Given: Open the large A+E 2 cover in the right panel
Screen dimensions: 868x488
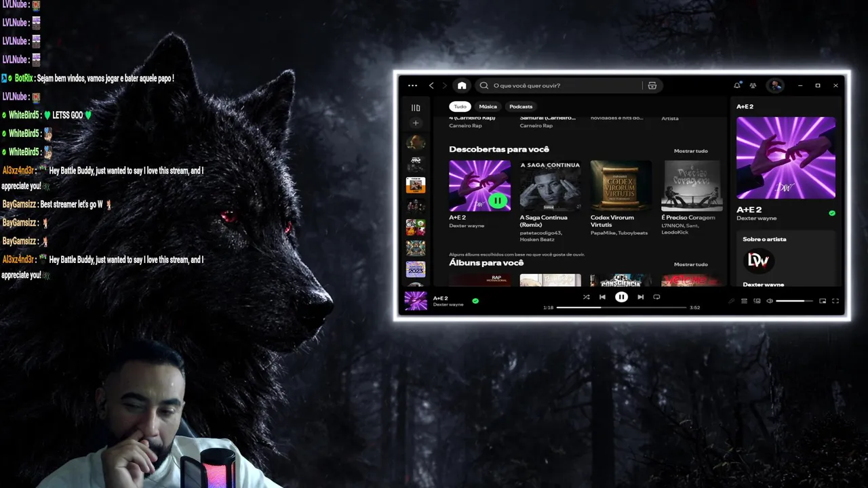Looking at the screenshot, I should point(786,158).
